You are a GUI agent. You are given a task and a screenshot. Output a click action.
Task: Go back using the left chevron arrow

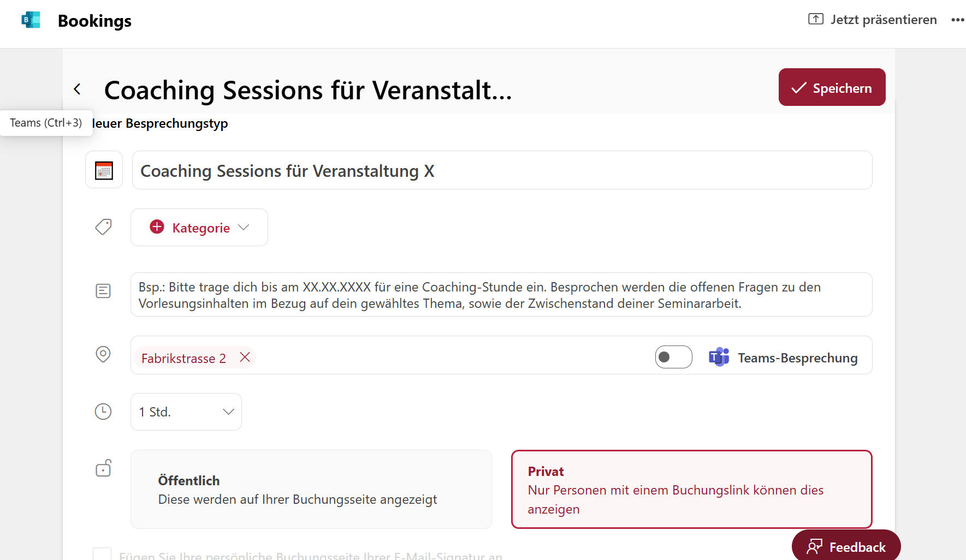click(x=78, y=89)
